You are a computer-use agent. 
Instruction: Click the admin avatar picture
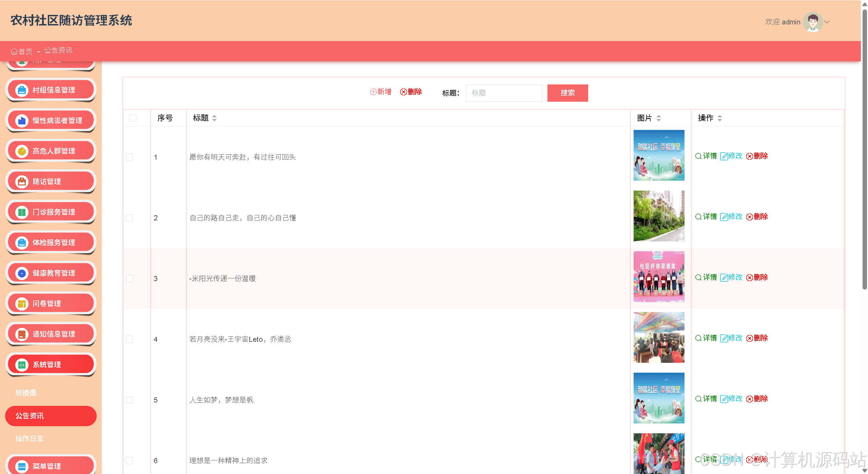[x=813, y=22]
